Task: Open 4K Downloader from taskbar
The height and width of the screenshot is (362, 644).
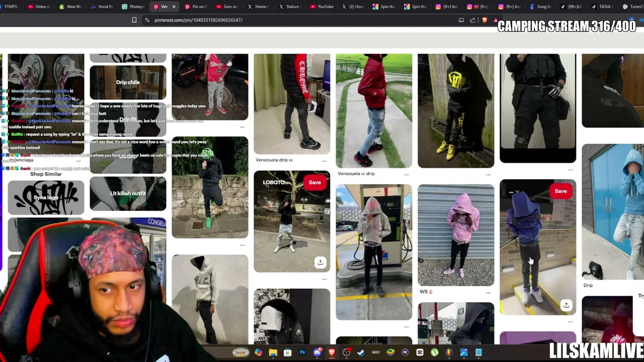Action: pyautogui.click(x=405, y=352)
